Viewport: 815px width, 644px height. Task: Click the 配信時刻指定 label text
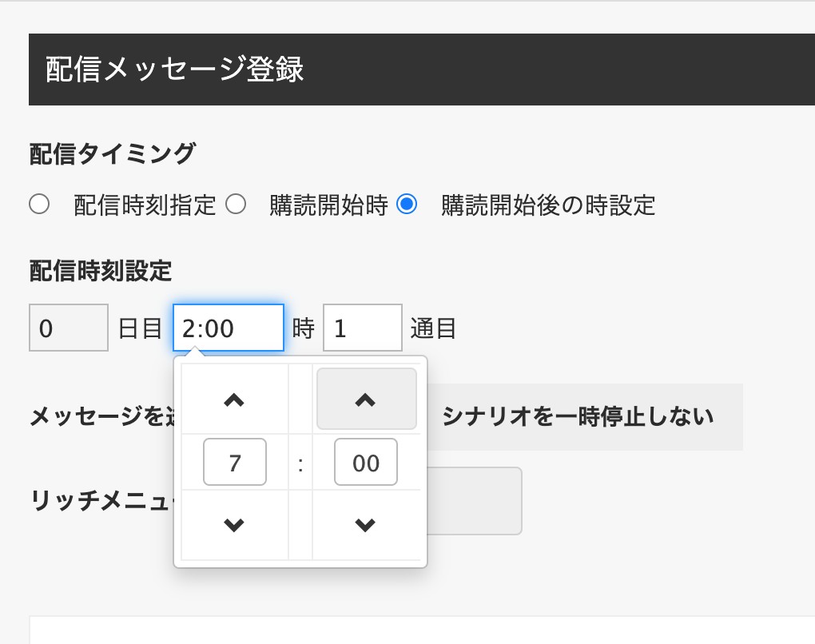point(145,205)
